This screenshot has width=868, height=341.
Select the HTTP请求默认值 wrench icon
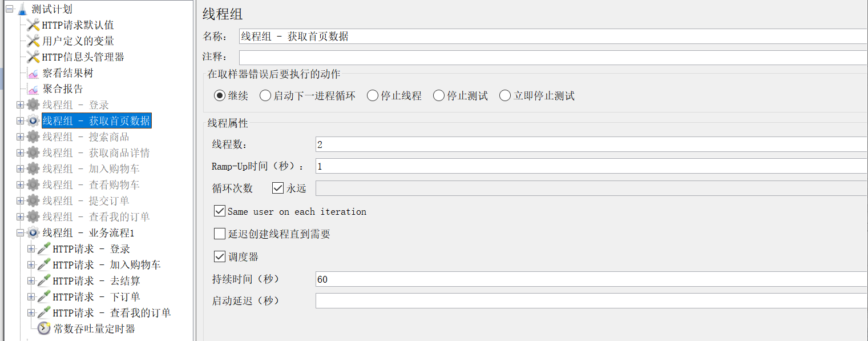pos(33,25)
